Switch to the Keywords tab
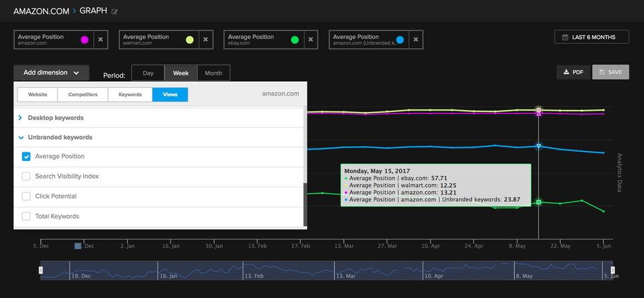This screenshot has height=298, width=644. 130,95
